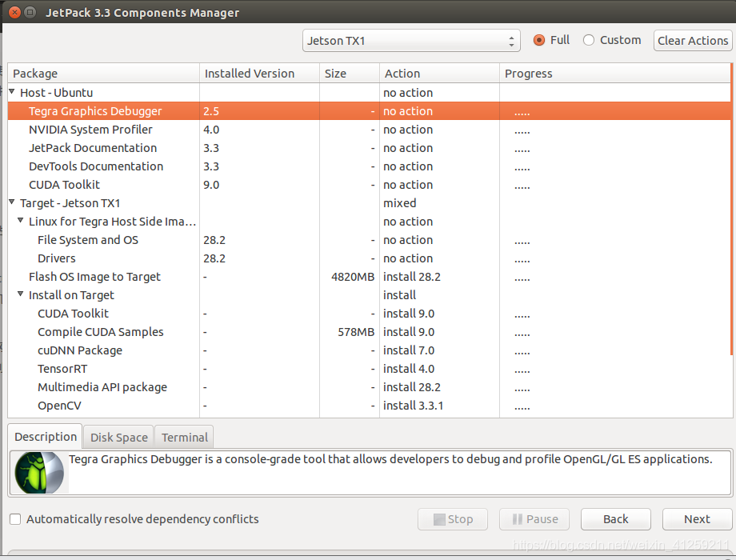Screen dimensions: 736x560
Task: Select Flash OS Image to Target row
Action: [369, 277]
